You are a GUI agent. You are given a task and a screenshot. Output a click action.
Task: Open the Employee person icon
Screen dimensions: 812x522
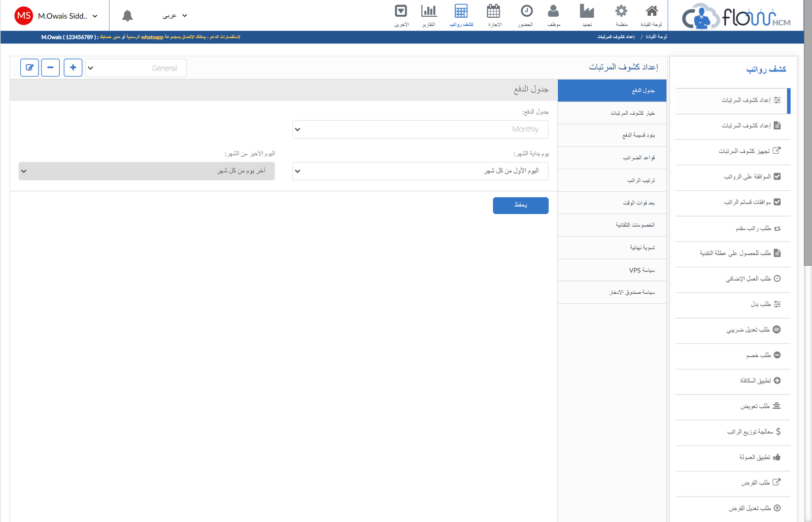click(x=554, y=15)
